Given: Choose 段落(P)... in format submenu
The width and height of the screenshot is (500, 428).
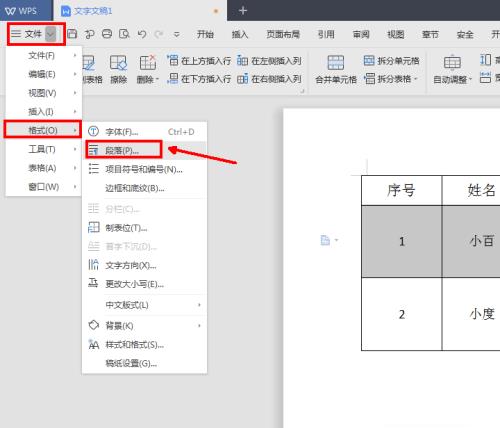Looking at the screenshot, I should [x=144, y=150].
